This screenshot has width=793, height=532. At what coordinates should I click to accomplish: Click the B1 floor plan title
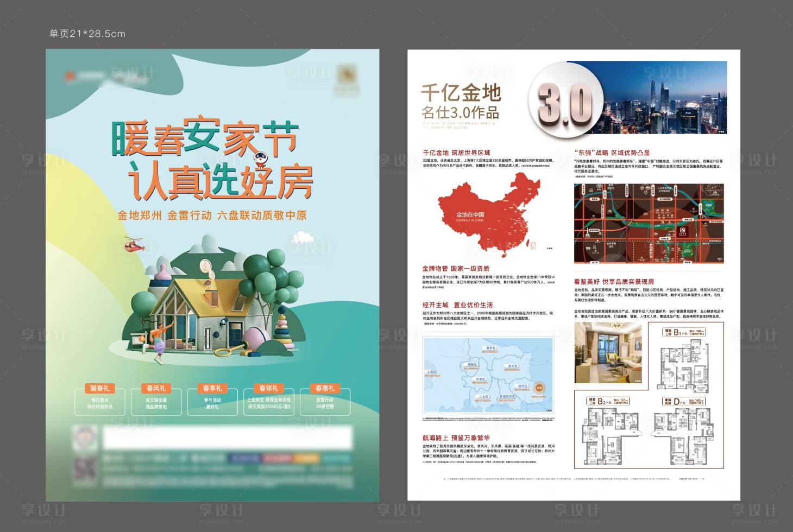pos(684,332)
